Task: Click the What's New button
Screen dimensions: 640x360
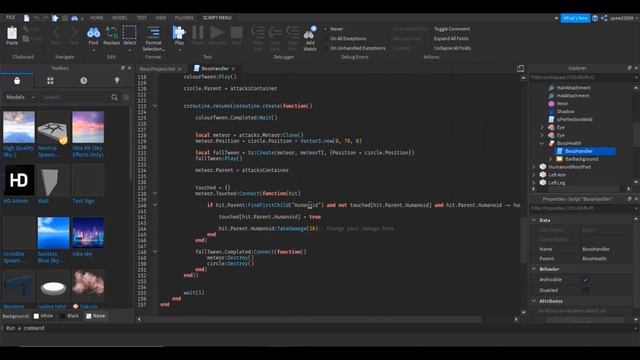Action: tap(575, 18)
